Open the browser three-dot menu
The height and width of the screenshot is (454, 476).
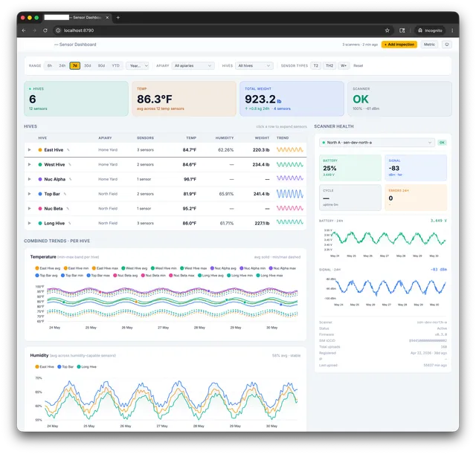[x=452, y=30]
